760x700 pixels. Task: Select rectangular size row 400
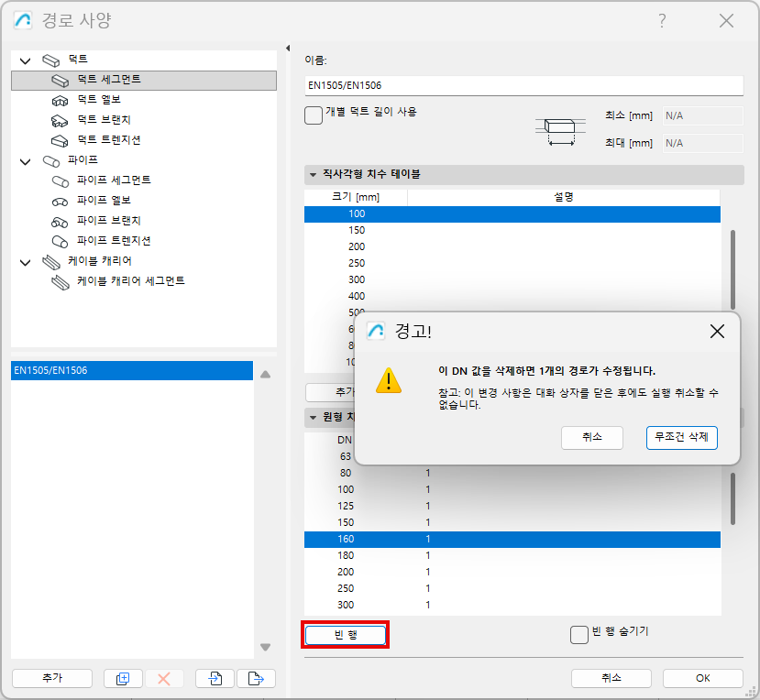pyautogui.click(x=512, y=297)
